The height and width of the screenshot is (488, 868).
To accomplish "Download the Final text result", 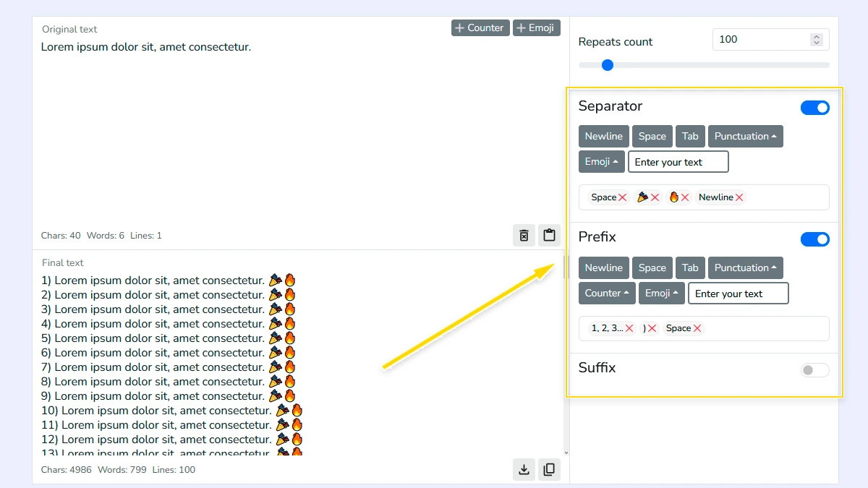I will point(524,469).
